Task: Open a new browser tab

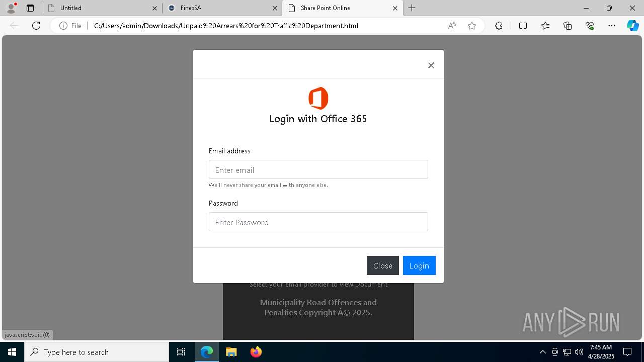Action: click(x=412, y=8)
